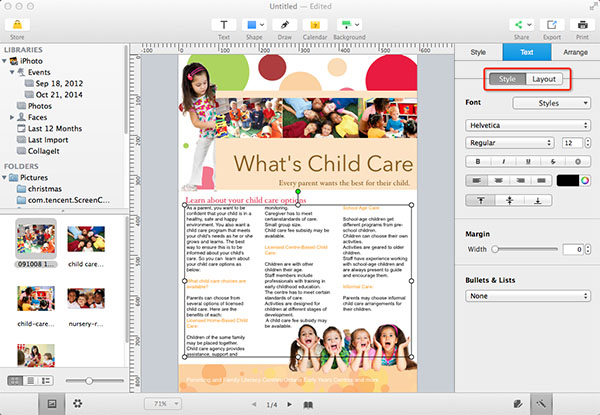Toggle Bold text formatting
600x415 pixels.
point(479,160)
